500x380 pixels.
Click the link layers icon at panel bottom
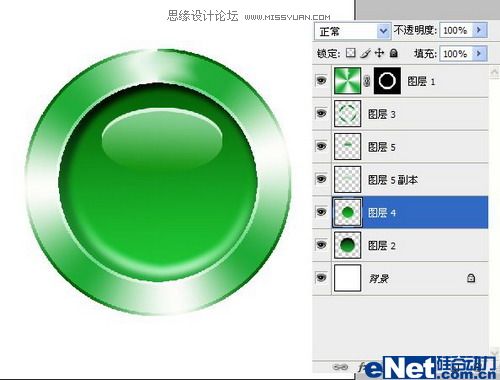coord(339,367)
